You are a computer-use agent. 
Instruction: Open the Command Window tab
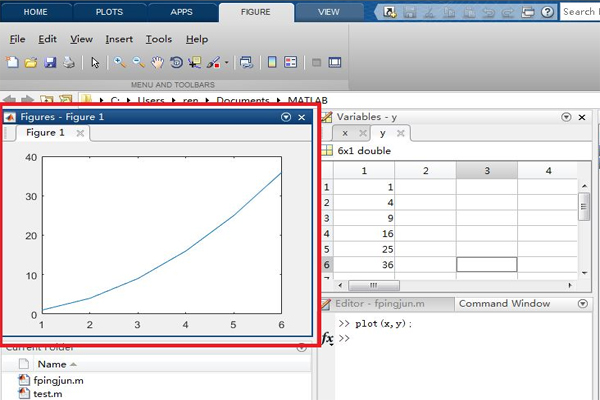click(497, 303)
